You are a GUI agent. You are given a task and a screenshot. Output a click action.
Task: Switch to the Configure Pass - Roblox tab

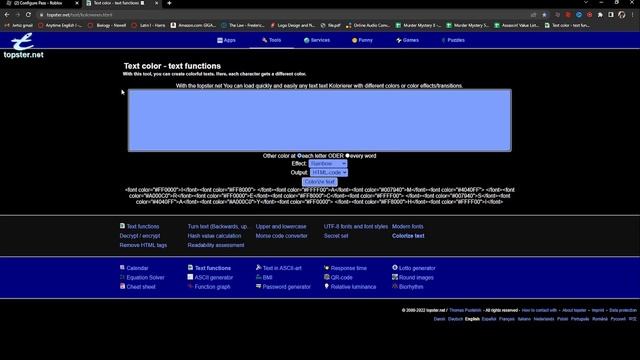point(40,3)
